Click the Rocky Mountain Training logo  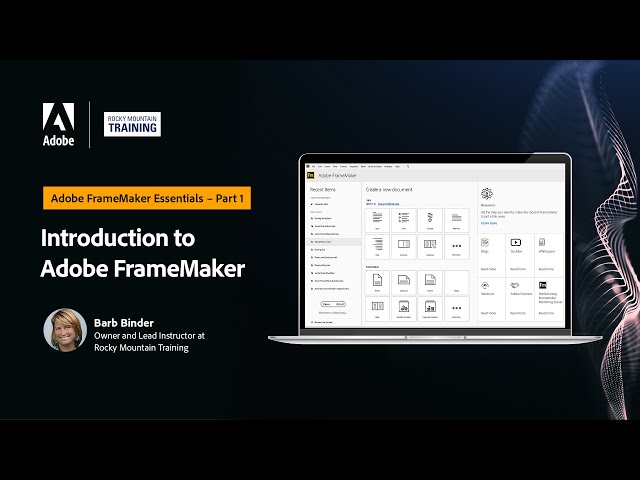click(132, 124)
